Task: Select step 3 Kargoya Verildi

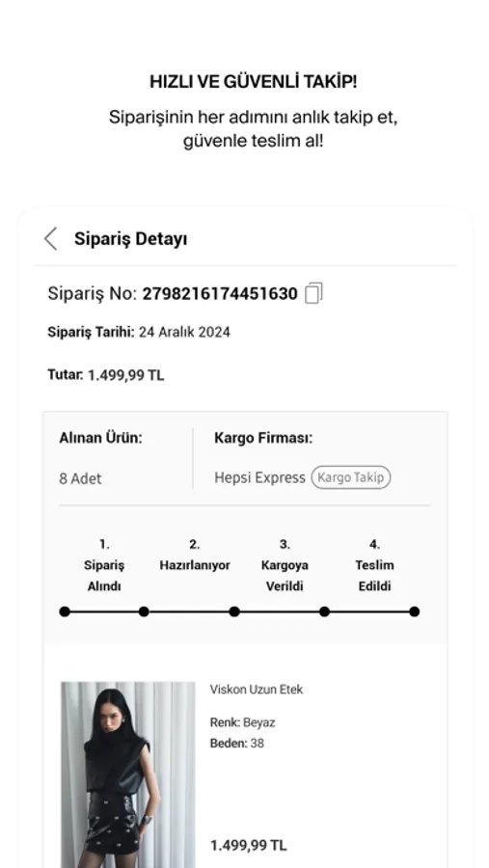Action: (285, 565)
